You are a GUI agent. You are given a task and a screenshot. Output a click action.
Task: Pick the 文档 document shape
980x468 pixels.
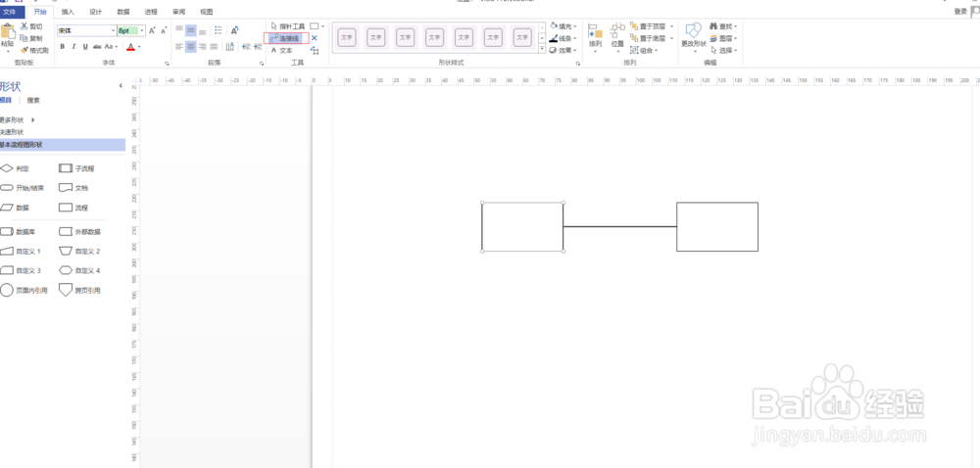(73, 188)
